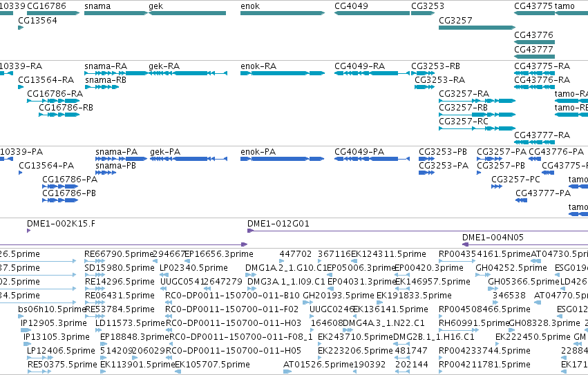The width and height of the screenshot is (588, 375).
Task: Click the GH04252.5prime EST label
Action: 511,268
